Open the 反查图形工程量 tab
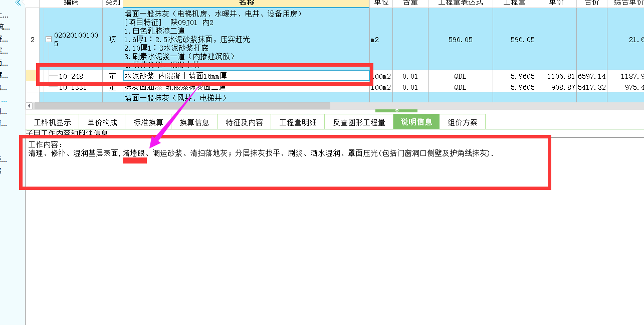 coord(359,122)
